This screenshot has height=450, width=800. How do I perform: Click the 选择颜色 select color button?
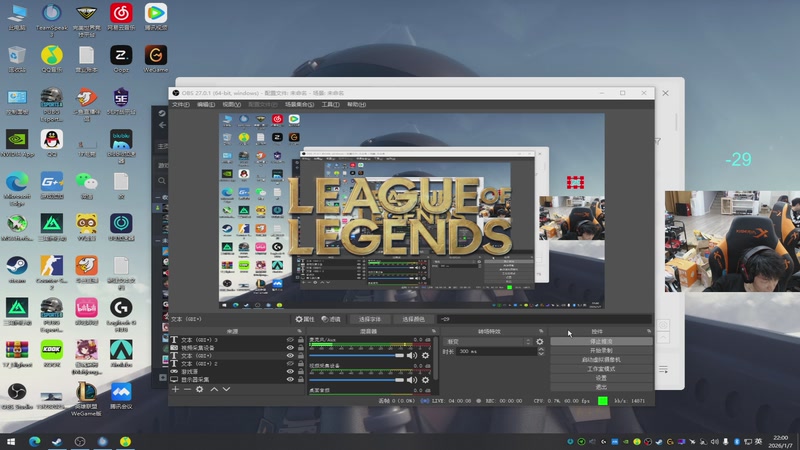click(x=413, y=319)
